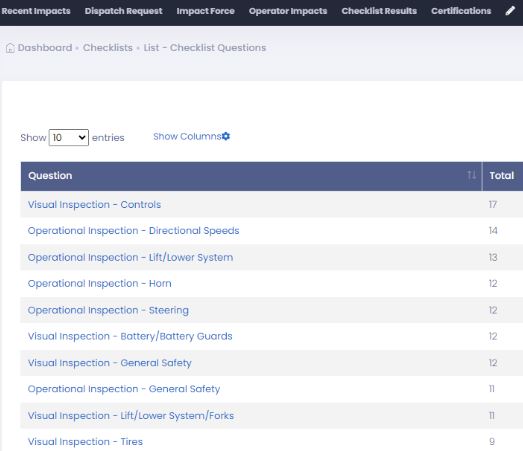
Task: Open the entries count dropdown
Action: tap(69, 137)
